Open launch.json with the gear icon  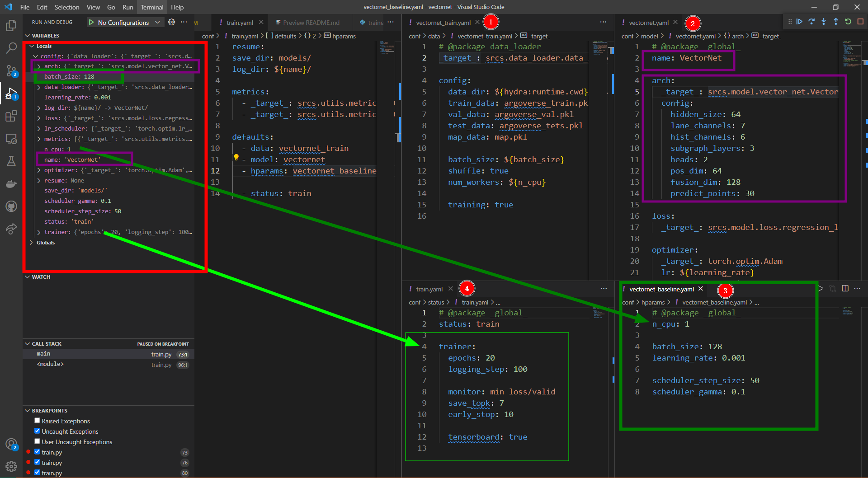click(x=171, y=22)
